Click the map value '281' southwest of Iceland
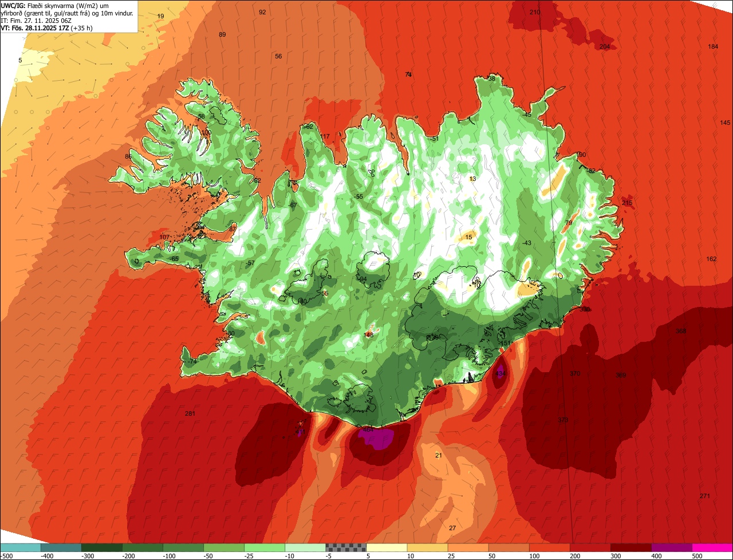This screenshot has width=733, height=560. [x=190, y=413]
